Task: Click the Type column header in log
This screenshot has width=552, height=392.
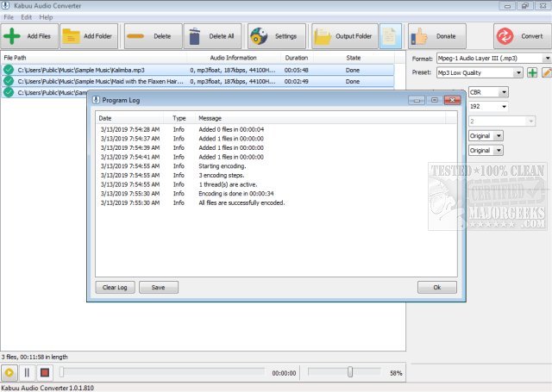Action: coord(179,118)
